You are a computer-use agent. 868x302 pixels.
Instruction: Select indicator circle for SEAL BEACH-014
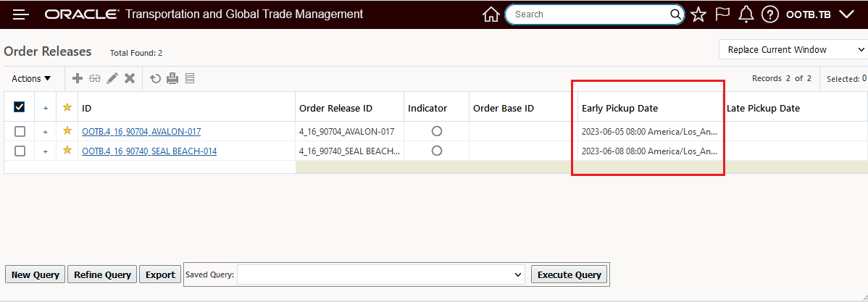437,151
